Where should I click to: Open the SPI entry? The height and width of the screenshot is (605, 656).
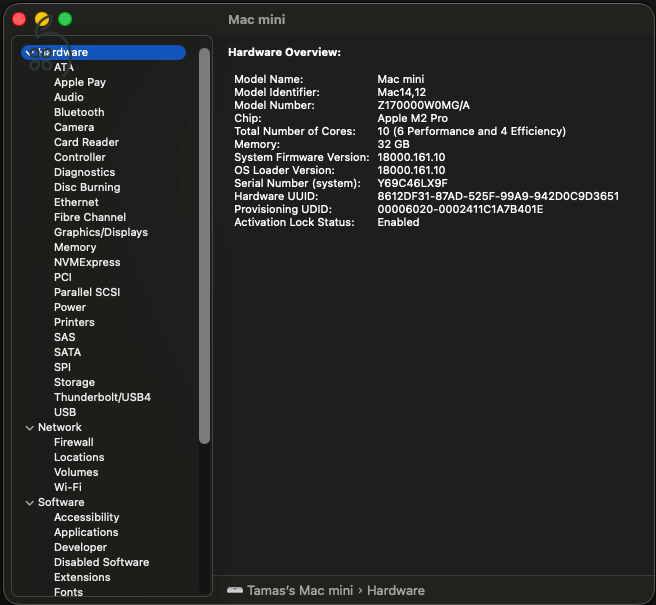click(x=62, y=367)
